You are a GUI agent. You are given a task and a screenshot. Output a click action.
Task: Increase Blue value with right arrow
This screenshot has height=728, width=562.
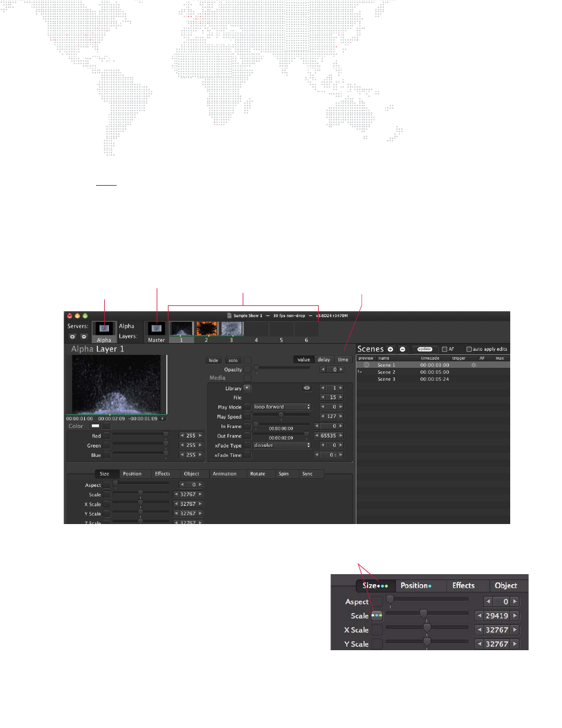200,455
